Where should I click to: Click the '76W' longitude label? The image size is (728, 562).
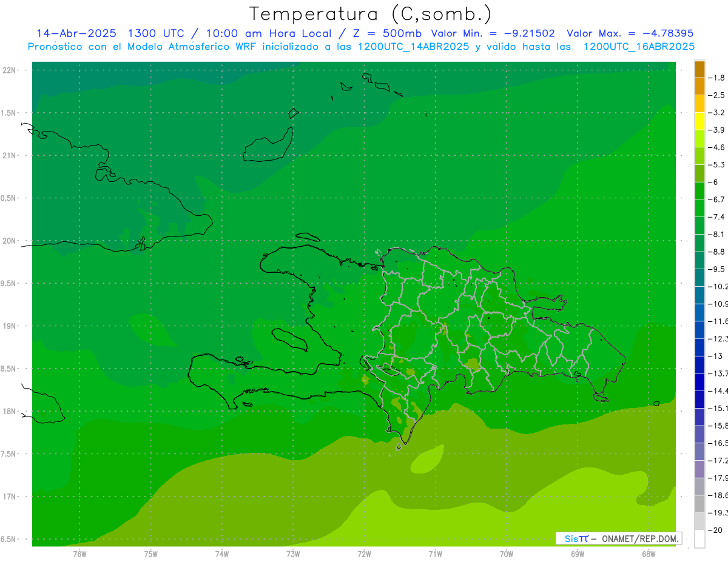coord(79,554)
